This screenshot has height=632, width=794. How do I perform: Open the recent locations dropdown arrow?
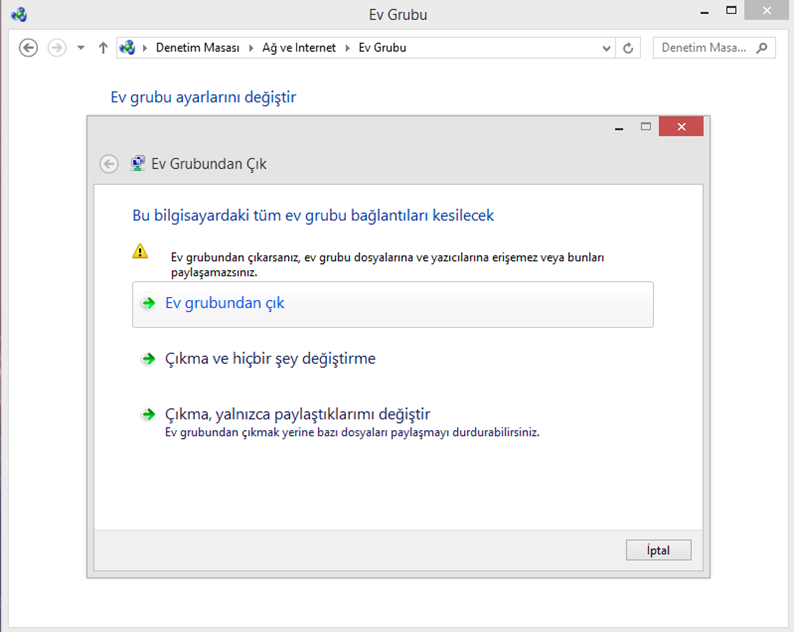pyautogui.click(x=81, y=48)
